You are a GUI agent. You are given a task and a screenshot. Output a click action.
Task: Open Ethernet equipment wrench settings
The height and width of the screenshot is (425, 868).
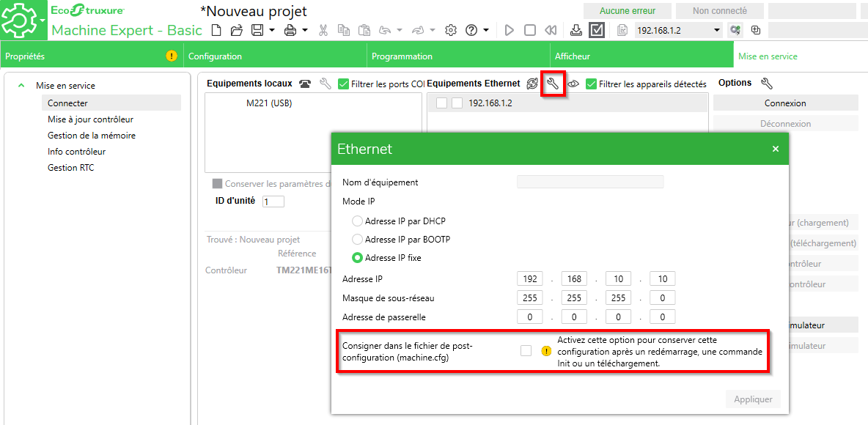(x=553, y=84)
